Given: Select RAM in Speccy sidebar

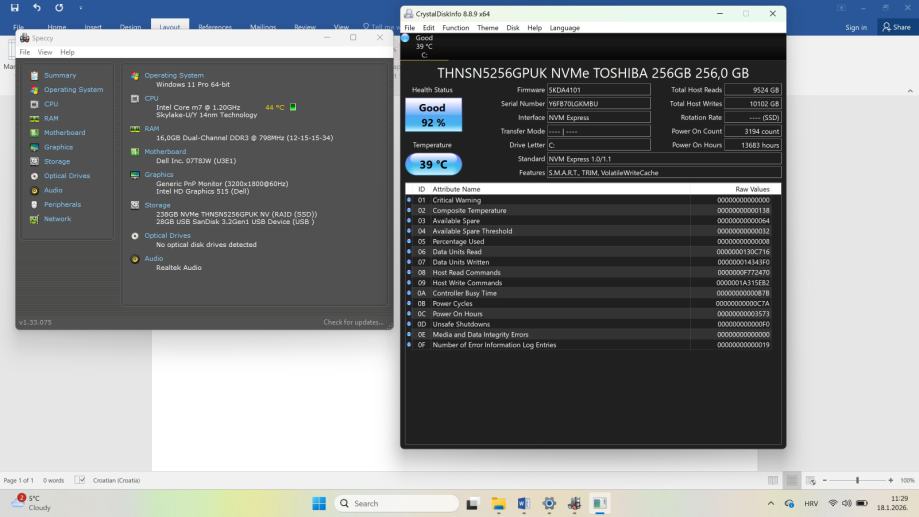Looking at the screenshot, I should (x=51, y=118).
